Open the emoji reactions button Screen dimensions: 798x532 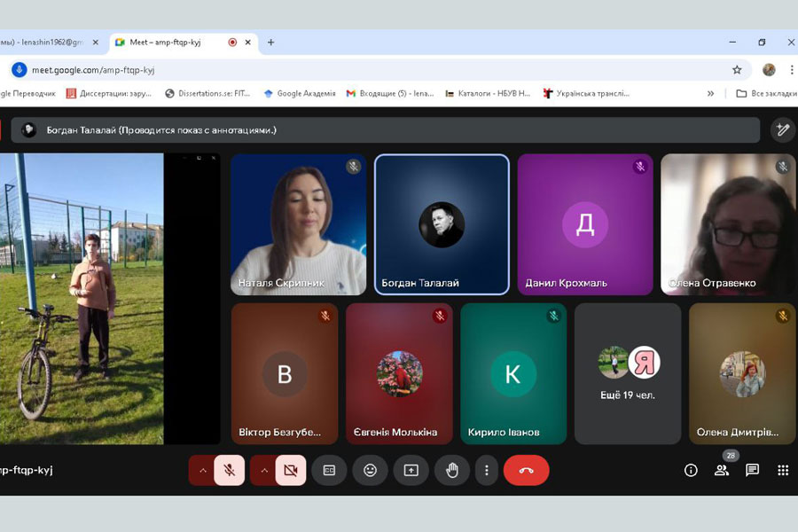370,470
